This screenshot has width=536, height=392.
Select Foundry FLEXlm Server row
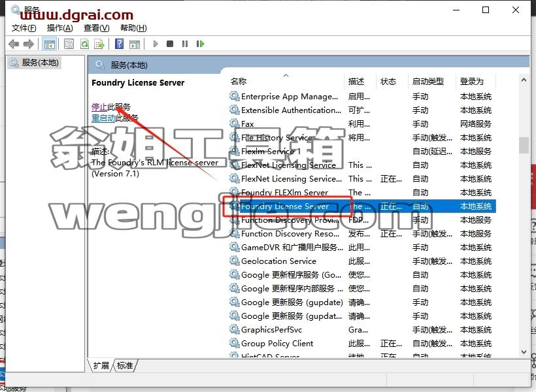point(362,193)
